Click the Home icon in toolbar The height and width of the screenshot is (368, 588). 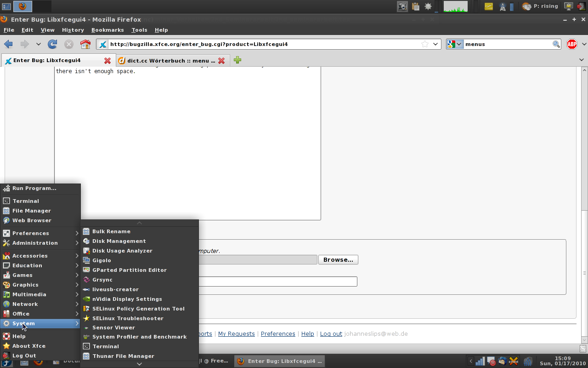85,44
